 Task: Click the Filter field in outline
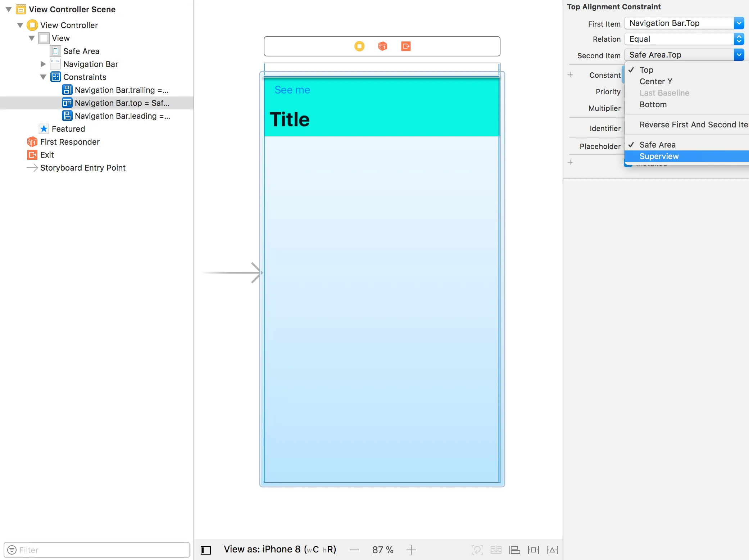[x=97, y=550]
